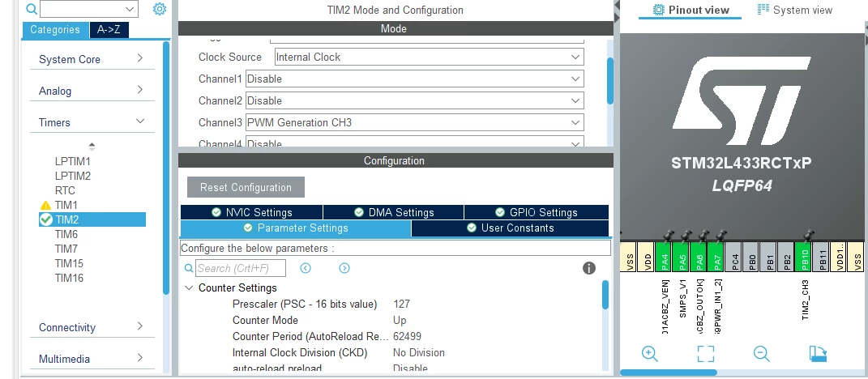Select pin PB0 on the chip

[x=752, y=257]
